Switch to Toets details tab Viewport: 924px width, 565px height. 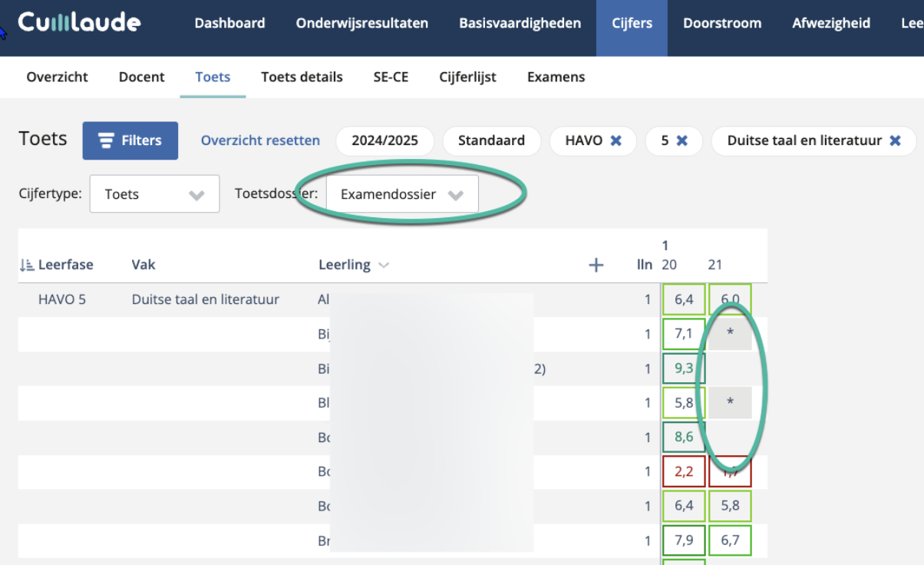[302, 77]
